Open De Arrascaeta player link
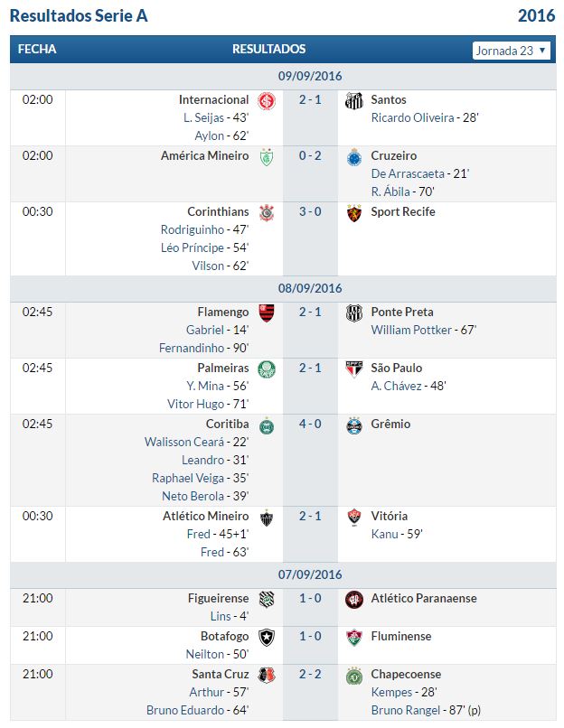This screenshot has height=728, width=564. pyautogui.click(x=408, y=173)
